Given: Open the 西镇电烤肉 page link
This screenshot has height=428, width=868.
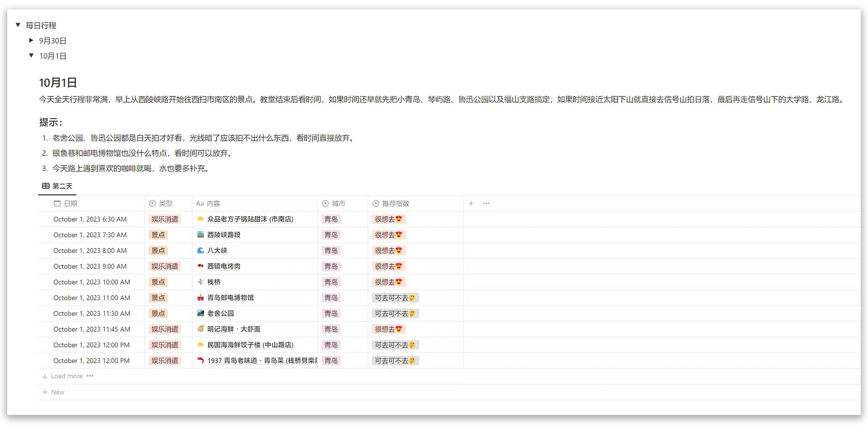Looking at the screenshot, I should [224, 266].
